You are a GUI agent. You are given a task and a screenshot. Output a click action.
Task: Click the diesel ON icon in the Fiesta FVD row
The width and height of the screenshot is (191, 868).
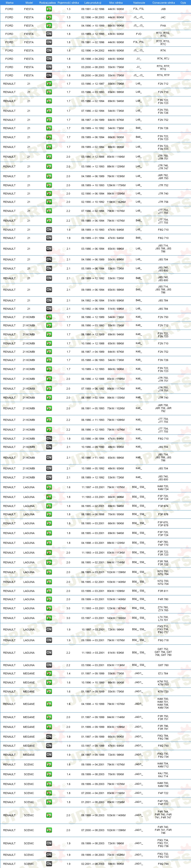point(49,34)
